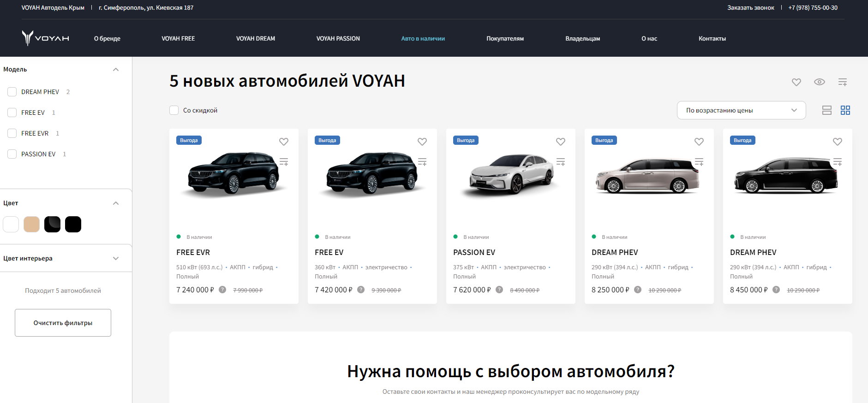This screenshot has height=403, width=868.
Task: Select glossy black gradient color swatch
Action: [x=52, y=224]
